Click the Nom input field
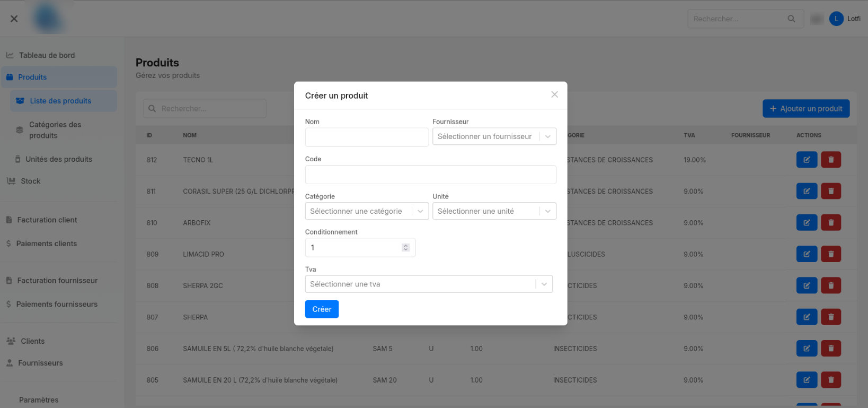868x408 pixels. [367, 137]
